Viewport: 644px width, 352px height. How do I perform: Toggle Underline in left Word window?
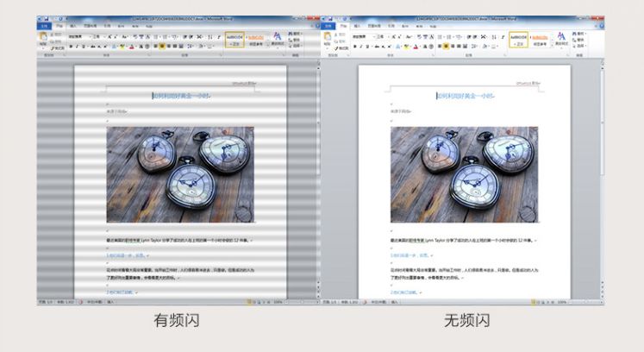(x=83, y=47)
